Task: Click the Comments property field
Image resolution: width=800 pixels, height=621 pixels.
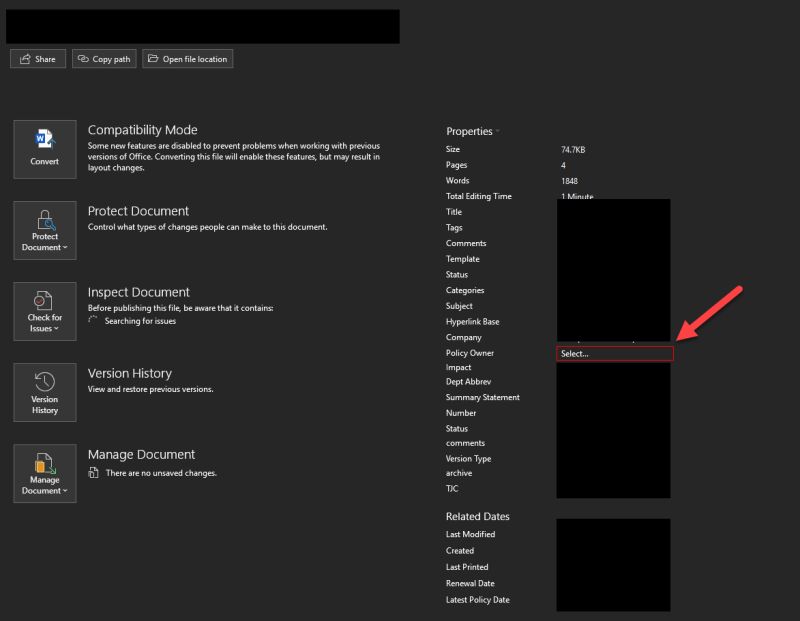Action: click(x=612, y=243)
